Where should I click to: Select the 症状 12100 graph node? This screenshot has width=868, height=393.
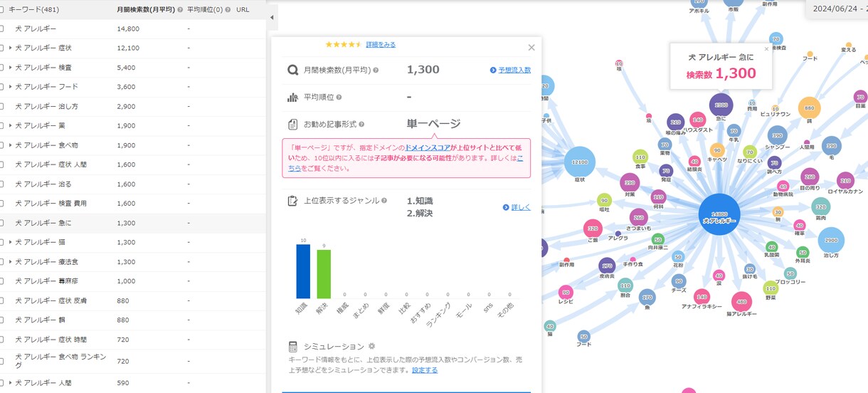[x=579, y=162]
